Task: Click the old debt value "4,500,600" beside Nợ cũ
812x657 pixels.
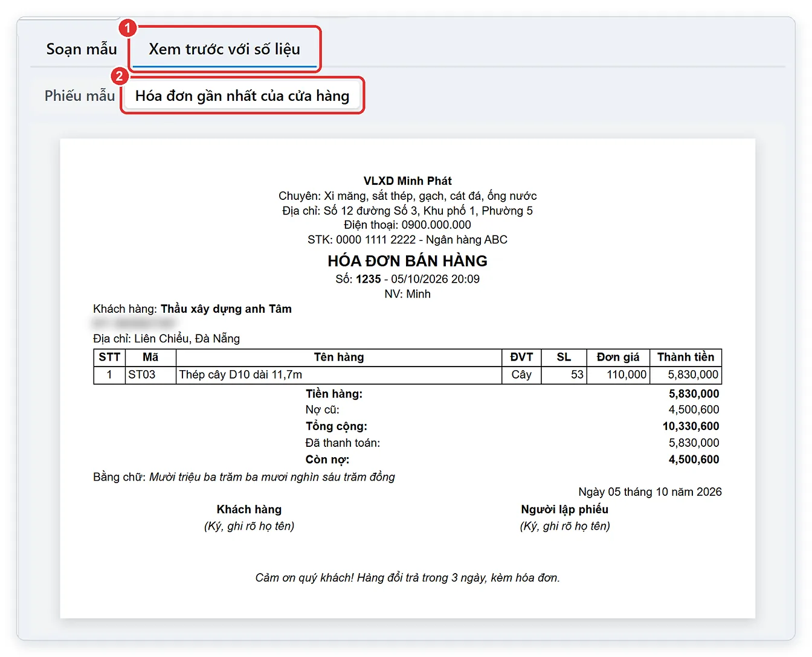Action: (x=694, y=410)
